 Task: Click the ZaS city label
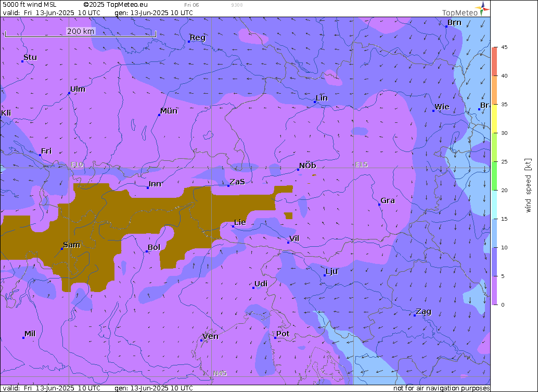pos(237,182)
